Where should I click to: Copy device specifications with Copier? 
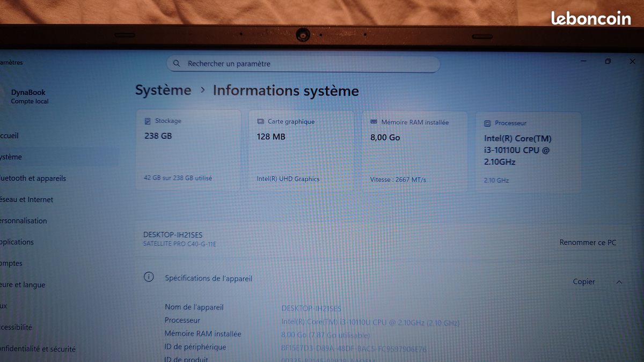coord(584,282)
